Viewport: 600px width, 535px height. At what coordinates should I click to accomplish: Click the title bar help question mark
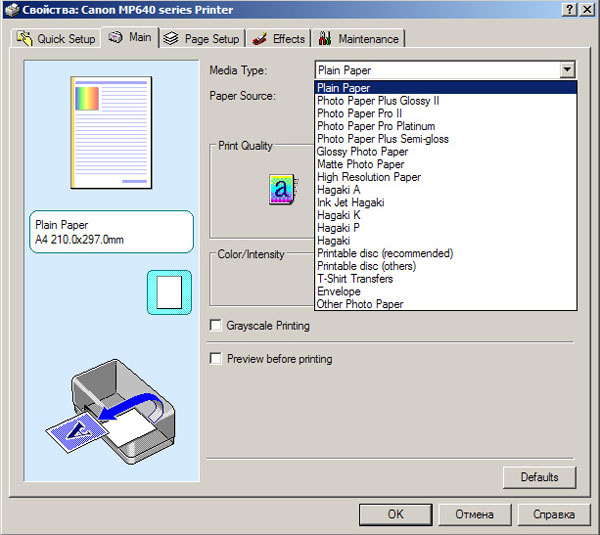pyautogui.click(x=569, y=9)
